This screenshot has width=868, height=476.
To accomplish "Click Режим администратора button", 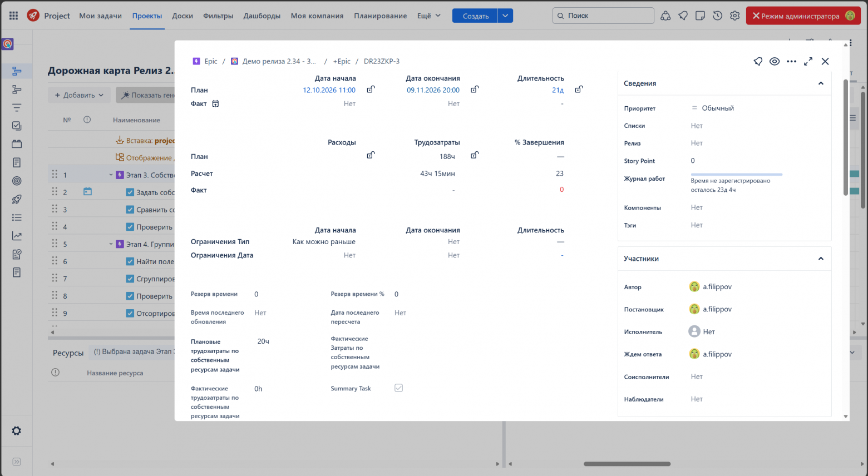I will 803,16.
